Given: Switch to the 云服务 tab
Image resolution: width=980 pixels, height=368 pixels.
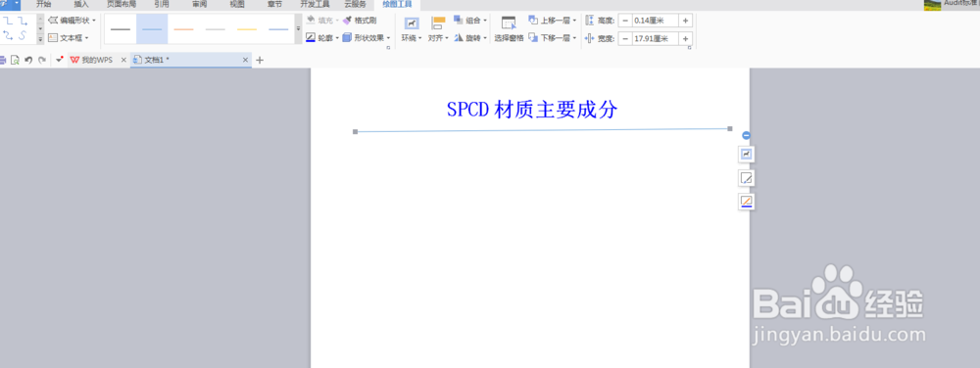Looking at the screenshot, I should point(355,4).
